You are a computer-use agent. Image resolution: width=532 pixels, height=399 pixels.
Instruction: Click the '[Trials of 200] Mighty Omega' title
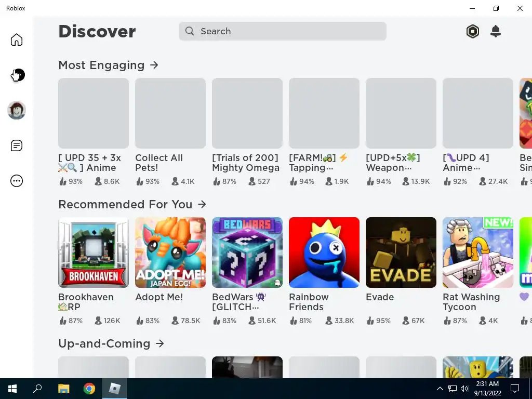[246, 163]
